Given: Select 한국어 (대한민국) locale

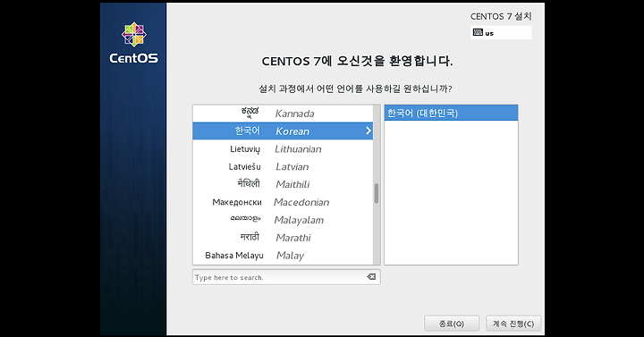Looking at the screenshot, I should (451, 113).
